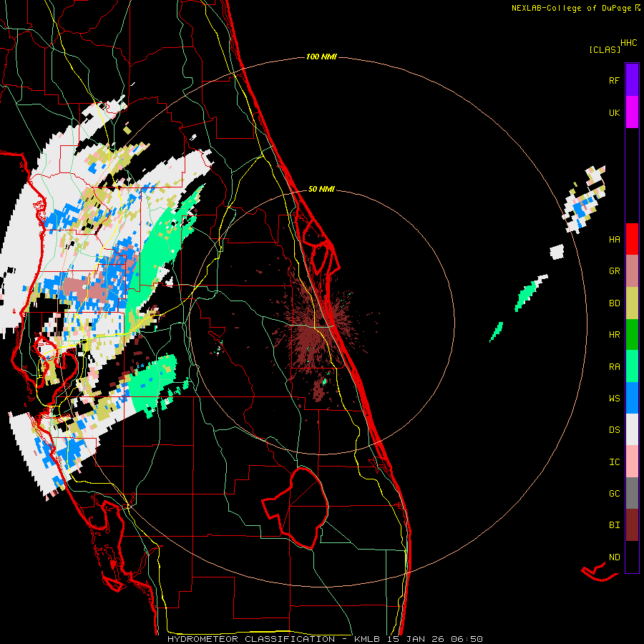Click the GR legend label
The height and width of the screenshot is (644, 644).
point(614,271)
